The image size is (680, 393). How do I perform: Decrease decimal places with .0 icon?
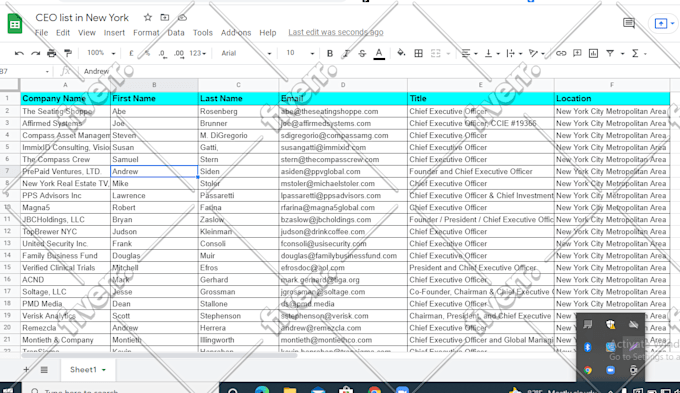click(x=162, y=53)
